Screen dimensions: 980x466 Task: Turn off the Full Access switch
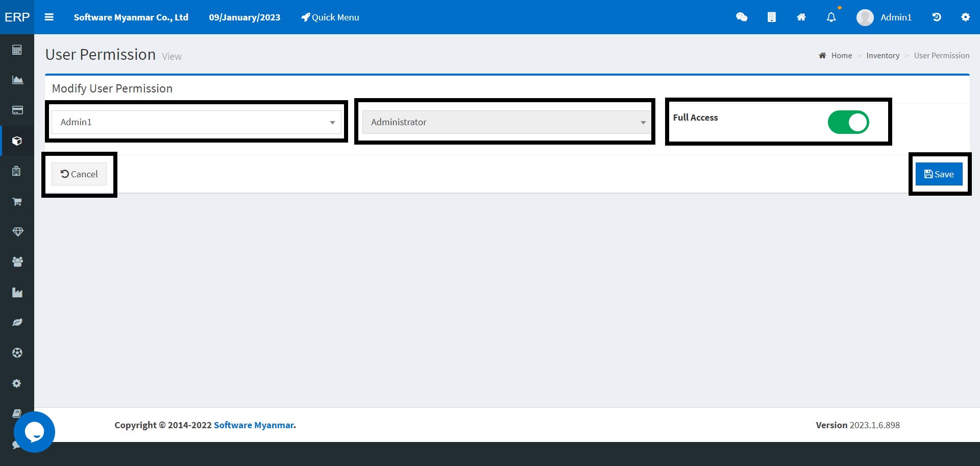coord(848,122)
